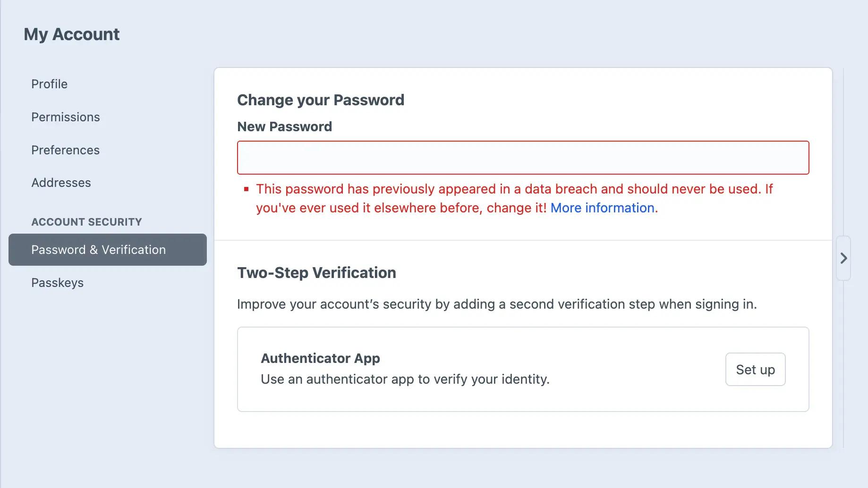Viewport: 868px width, 488px height.
Task: Select the Authenticator App card
Action: click(x=523, y=369)
